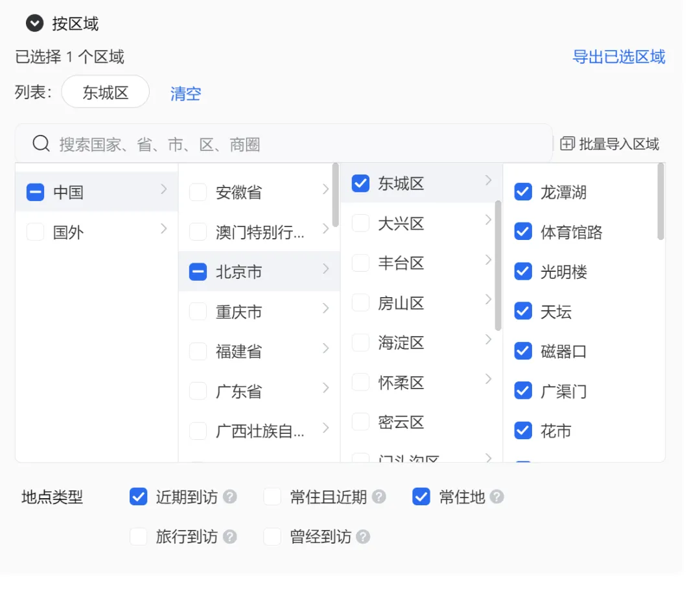The width and height of the screenshot is (700, 589).
Task: Check the 大兴区 district checkbox
Action: pos(360,222)
